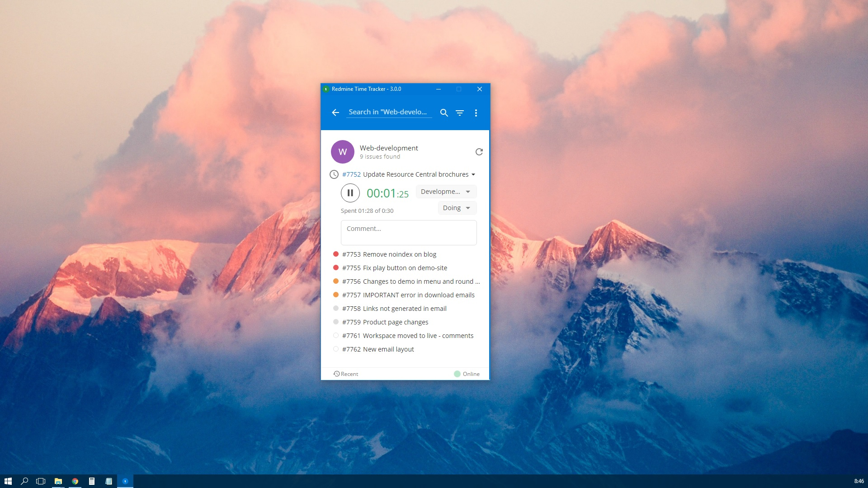Select issue #7762 New email layout
Screen dimensions: 868x488
point(378,349)
